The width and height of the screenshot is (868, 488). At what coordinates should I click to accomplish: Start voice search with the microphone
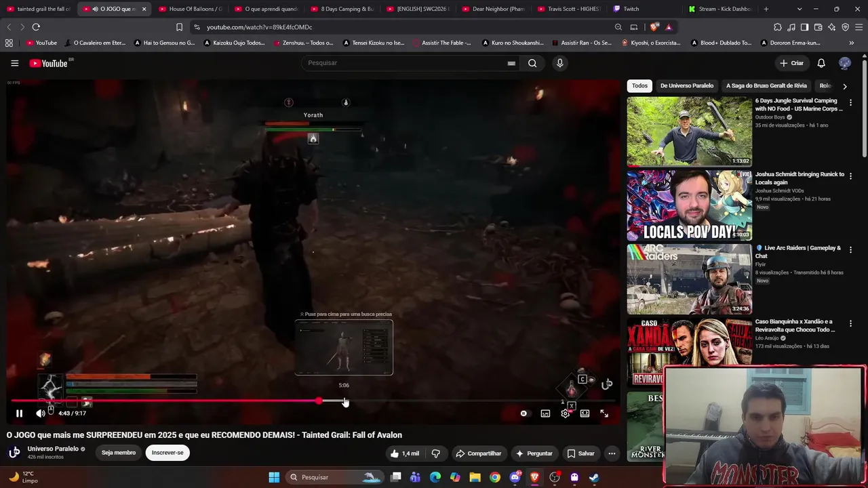pyautogui.click(x=559, y=63)
